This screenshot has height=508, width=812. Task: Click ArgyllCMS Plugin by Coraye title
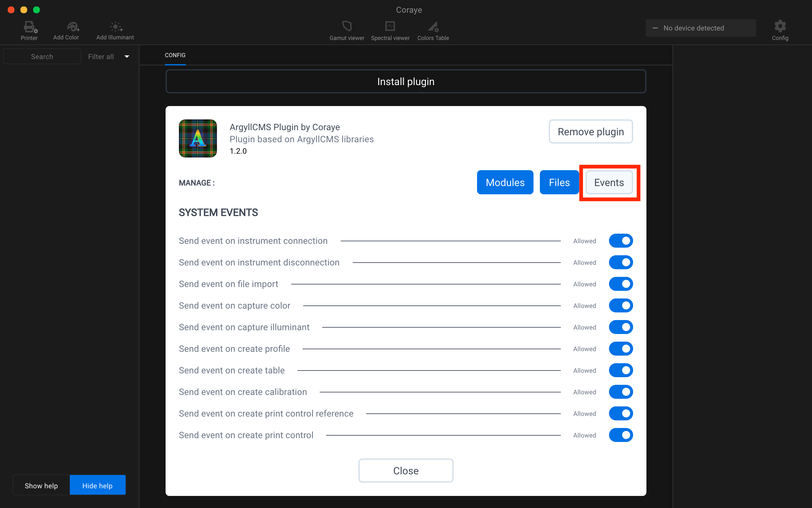(285, 127)
